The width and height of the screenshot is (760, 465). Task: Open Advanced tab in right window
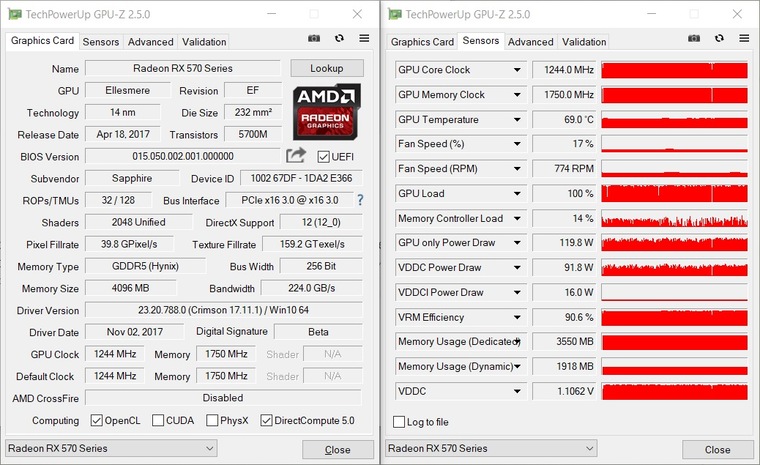pyautogui.click(x=530, y=42)
